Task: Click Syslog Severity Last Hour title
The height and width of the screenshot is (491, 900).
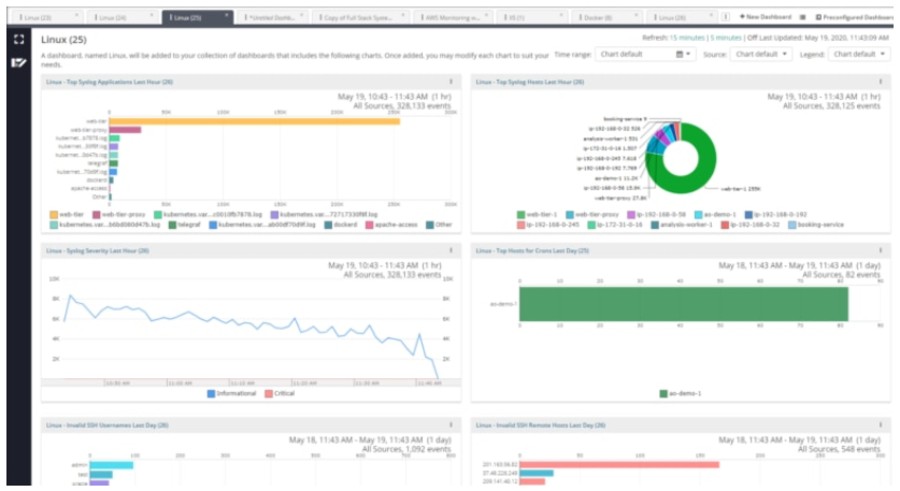Action: pos(98,251)
